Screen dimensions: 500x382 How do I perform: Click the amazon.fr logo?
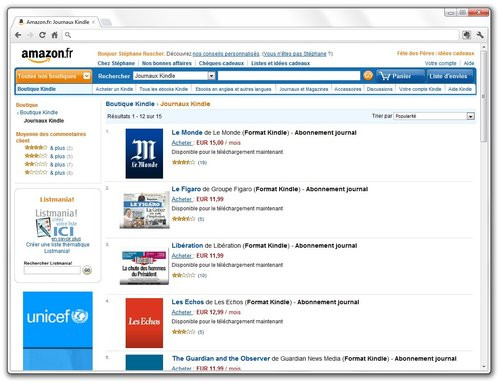point(47,55)
